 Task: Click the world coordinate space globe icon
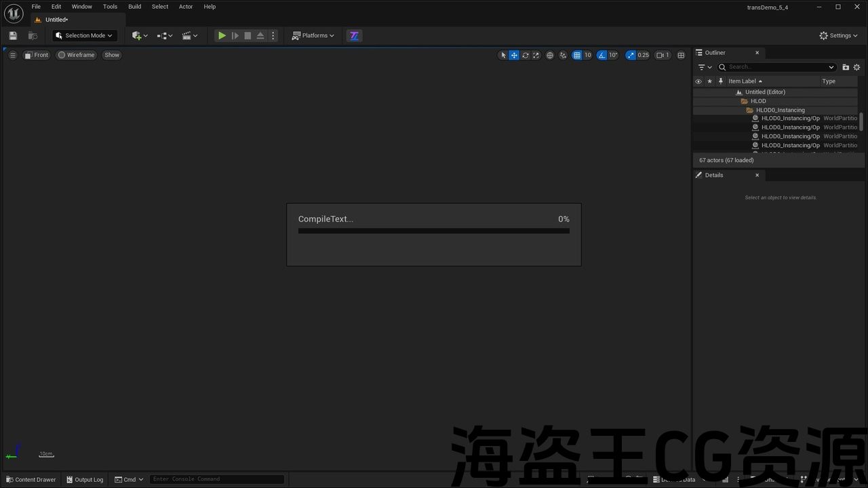(x=550, y=56)
